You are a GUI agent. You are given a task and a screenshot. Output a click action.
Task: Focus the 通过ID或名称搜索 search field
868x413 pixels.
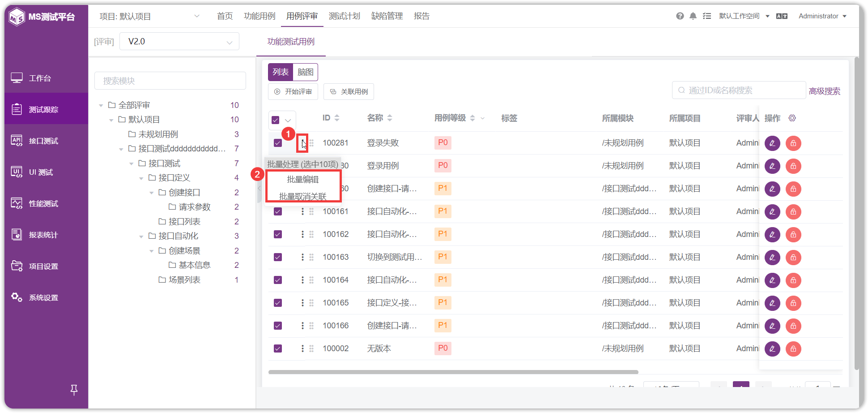[x=739, y=90]
